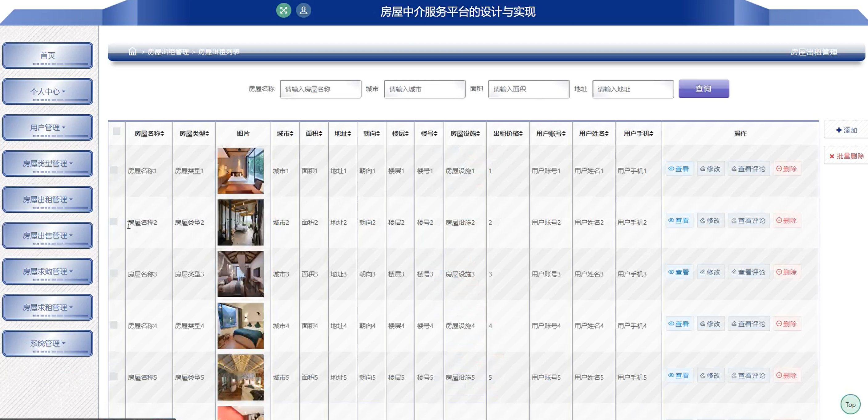Open the photo thumbnail of 房屋名称3
The width and height of the screenshot is (868, 420).
point(241,274)
